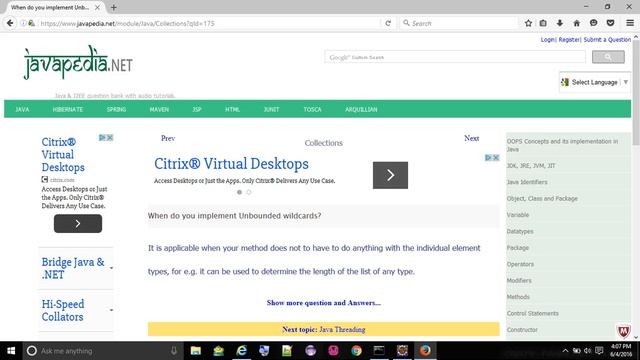This screenshot has height=360, width=640.
Task: Show hidden system tray icons chevron
Action: coord(565,351)
